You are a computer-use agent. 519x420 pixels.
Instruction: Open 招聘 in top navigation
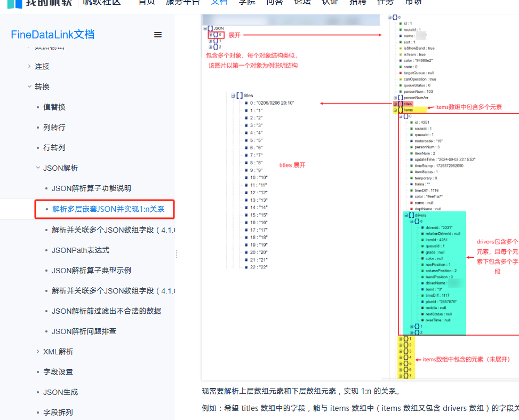point(358,2)
